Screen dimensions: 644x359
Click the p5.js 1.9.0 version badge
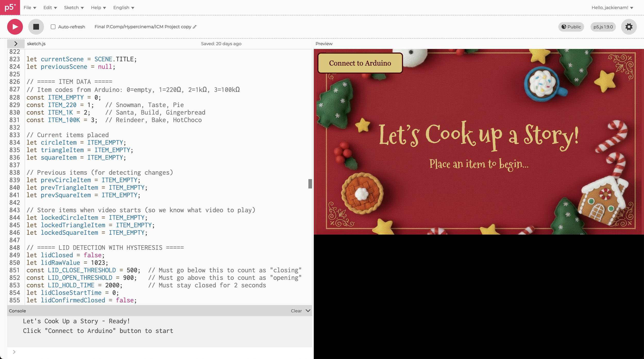click(x=603, y=27)
